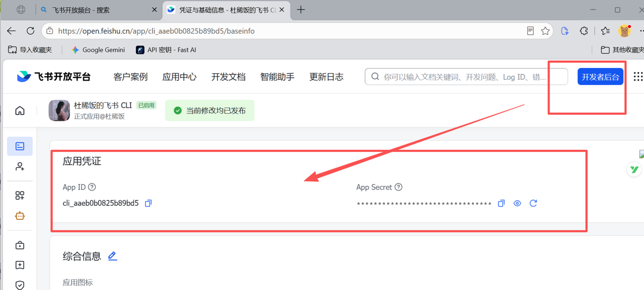Click the 飞书开放平台 logo
Image resolution: width=644 pixels, height=290 pixels.
[x=53, y=76]
